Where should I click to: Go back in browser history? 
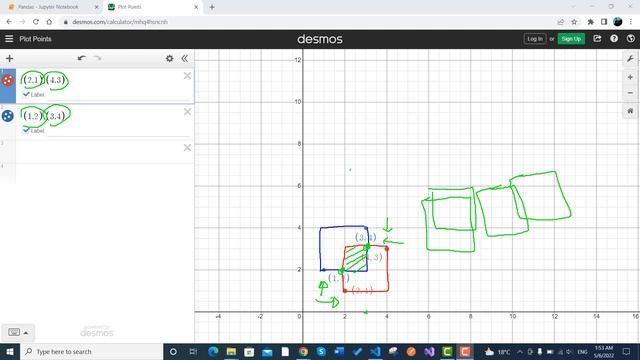(9, 22)
